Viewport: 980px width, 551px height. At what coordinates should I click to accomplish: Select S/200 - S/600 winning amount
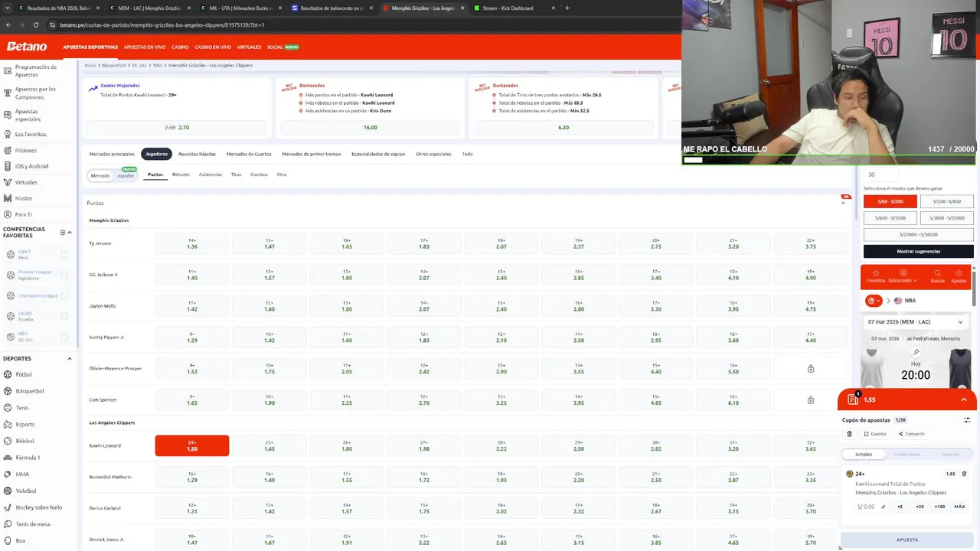[x=946, y=201]
